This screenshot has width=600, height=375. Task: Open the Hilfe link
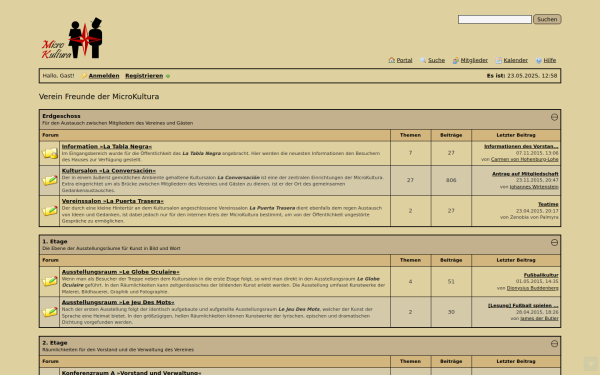pos(549,60)
